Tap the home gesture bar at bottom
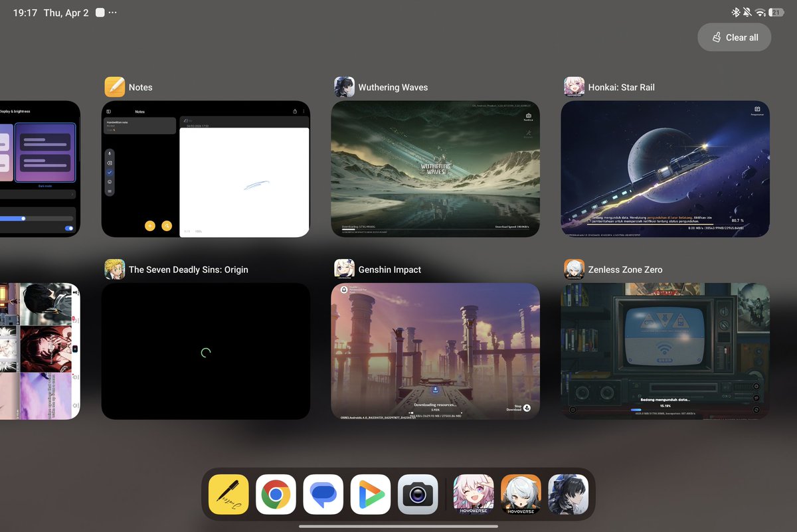 tap(398, 526)
